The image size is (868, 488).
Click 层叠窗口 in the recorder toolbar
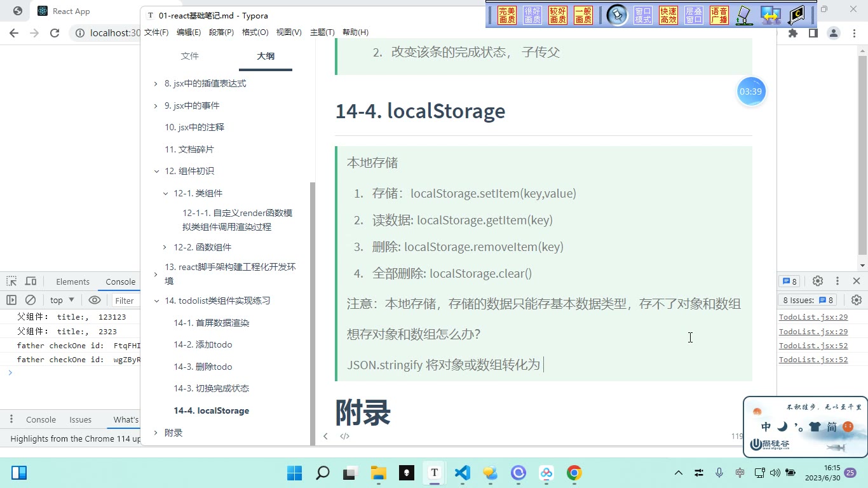point(694,15)
